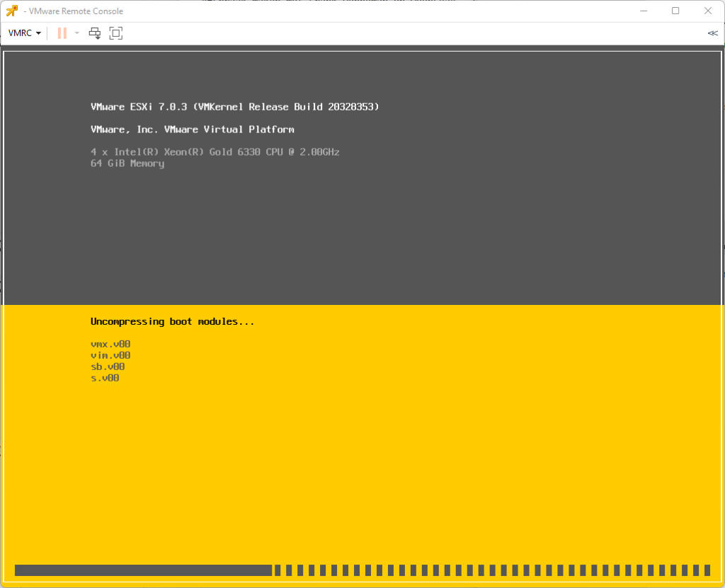Click the vim.v00 module line
This screenshot has height=588, width=725.
110,355
